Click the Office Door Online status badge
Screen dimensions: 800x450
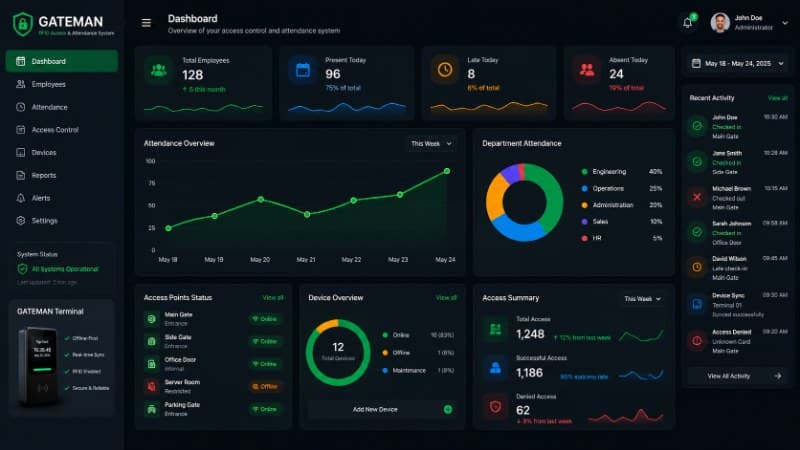click(x=265, y=364)
